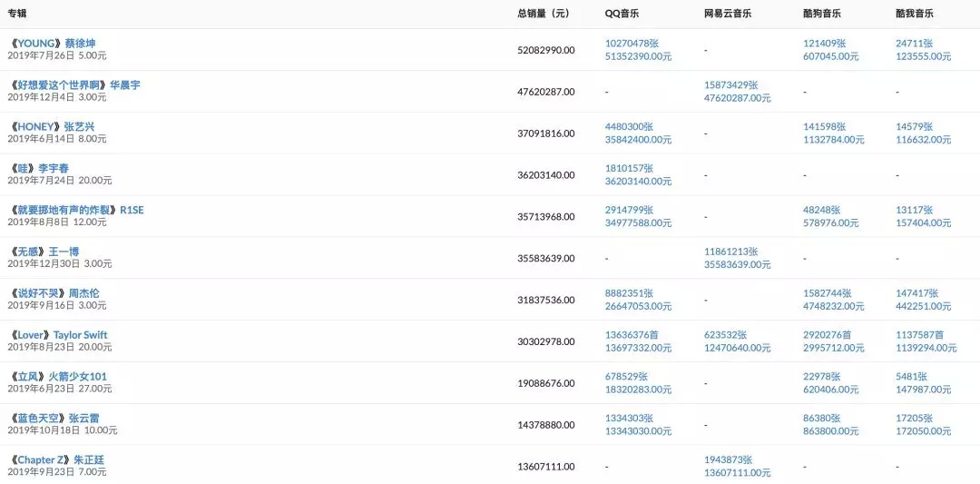The width and height of the screenshot is (980, 484).
Task: Click 网易云音乐 count 11861213张
Action: coord(730,252)
